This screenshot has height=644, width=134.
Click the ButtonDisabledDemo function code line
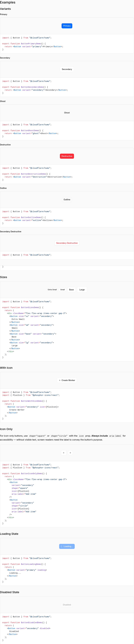25,622
